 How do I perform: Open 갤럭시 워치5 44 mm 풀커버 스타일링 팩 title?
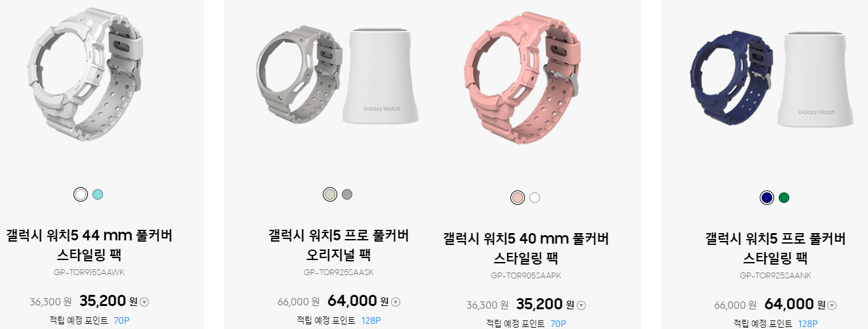(x=89, y=244)
